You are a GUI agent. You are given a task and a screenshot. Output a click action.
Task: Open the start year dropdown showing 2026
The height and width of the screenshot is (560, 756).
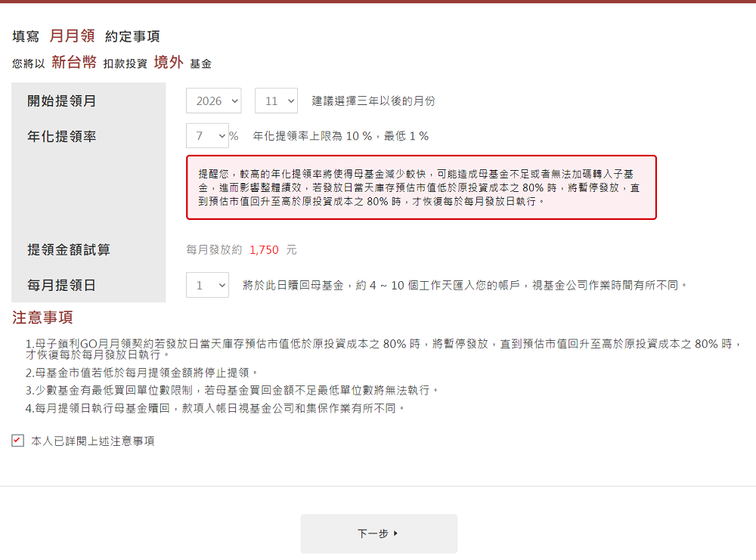click(x=213, y=101)
